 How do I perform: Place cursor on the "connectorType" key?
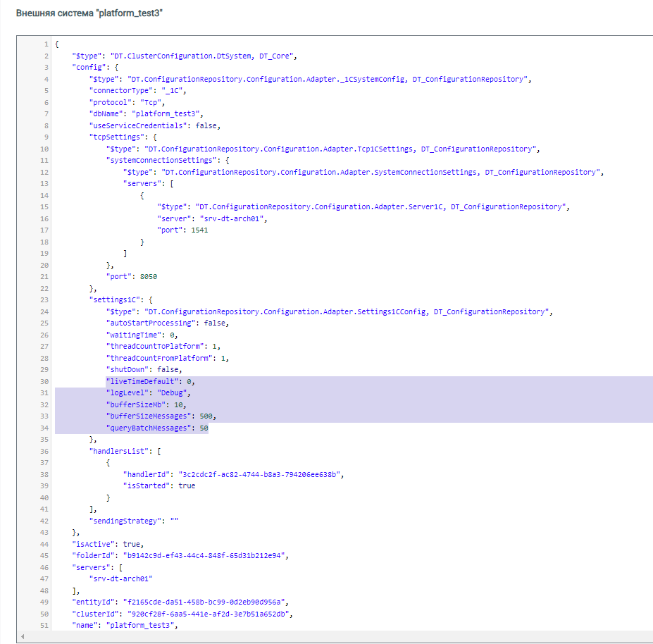click(x=116, y=91)
